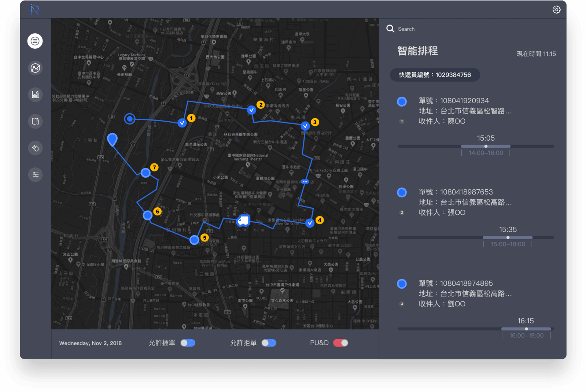Viewport: 586px width, 392px height.
Task: Open settings gear in top-right corner
Action: pos(556,10)
